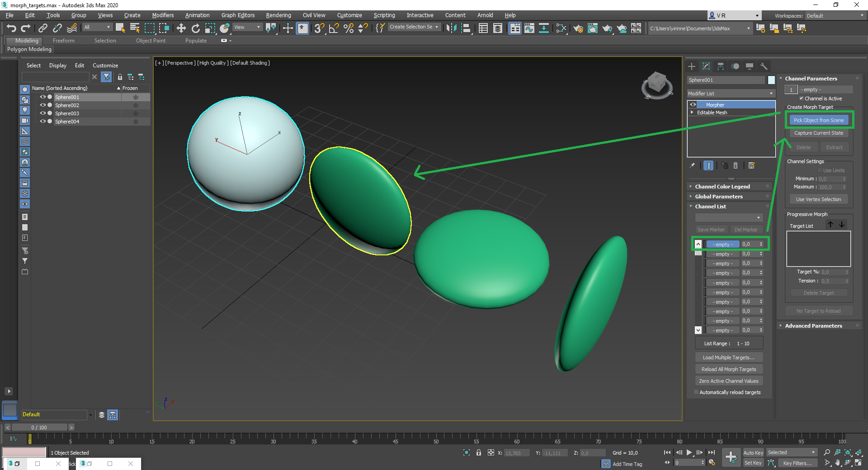Open the Modifiers menu
Viewport: 868px width, 470px height.
click(162, 15)
